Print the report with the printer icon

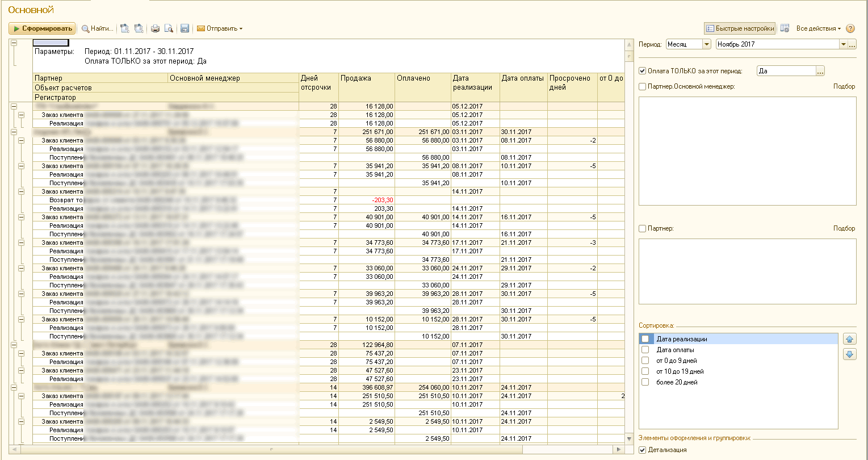pos(155,28)
